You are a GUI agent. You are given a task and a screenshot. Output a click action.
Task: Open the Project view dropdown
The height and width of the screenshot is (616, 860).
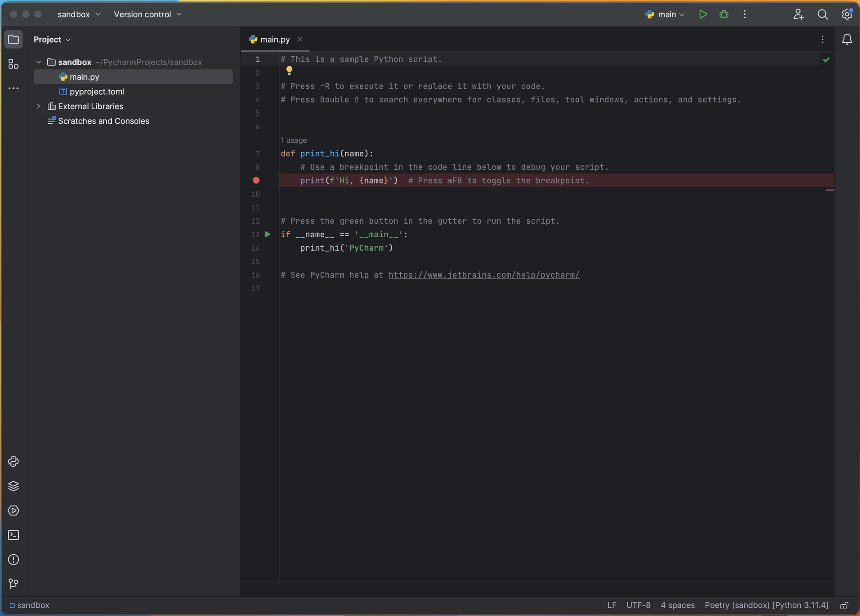click(x=52, y=40)
